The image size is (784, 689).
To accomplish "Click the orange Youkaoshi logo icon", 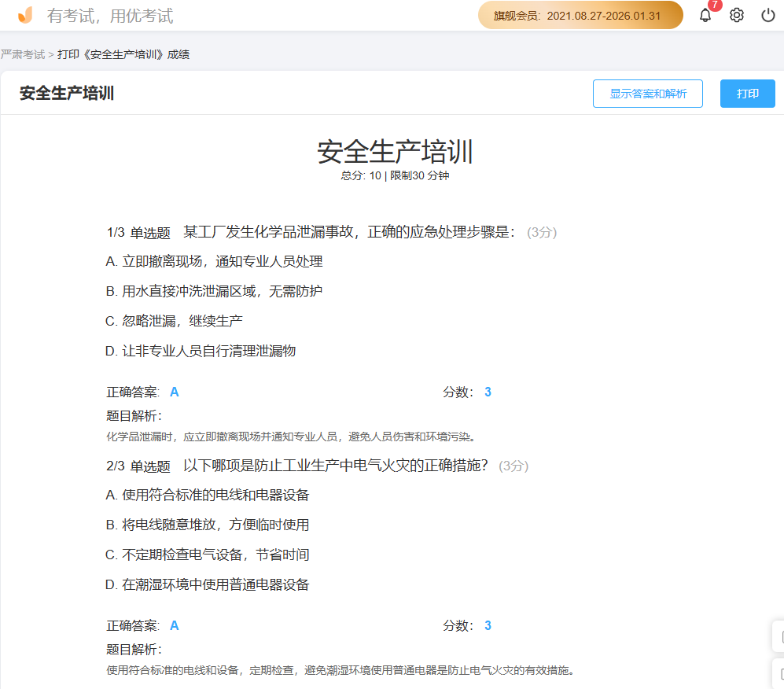I will point(24,14).
